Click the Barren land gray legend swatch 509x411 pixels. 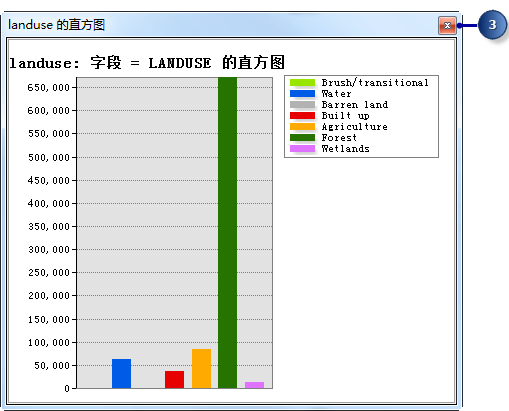[302, 104]
